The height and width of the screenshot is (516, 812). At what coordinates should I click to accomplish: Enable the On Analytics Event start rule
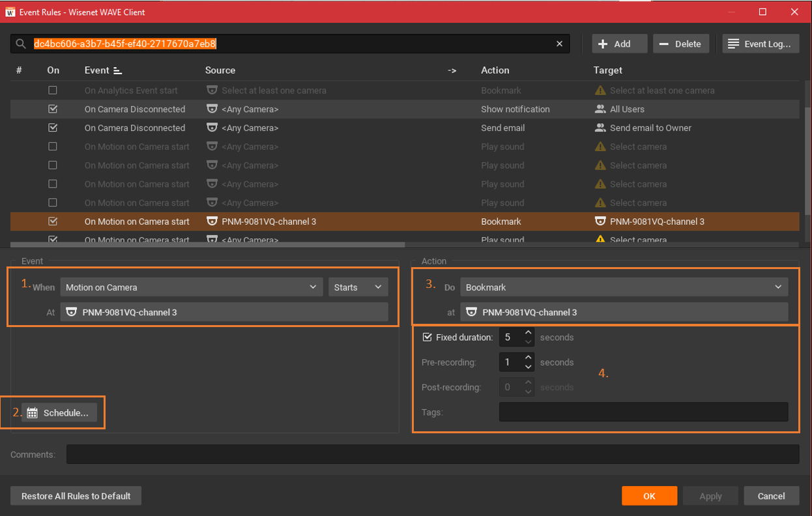[x=53, y=91]
